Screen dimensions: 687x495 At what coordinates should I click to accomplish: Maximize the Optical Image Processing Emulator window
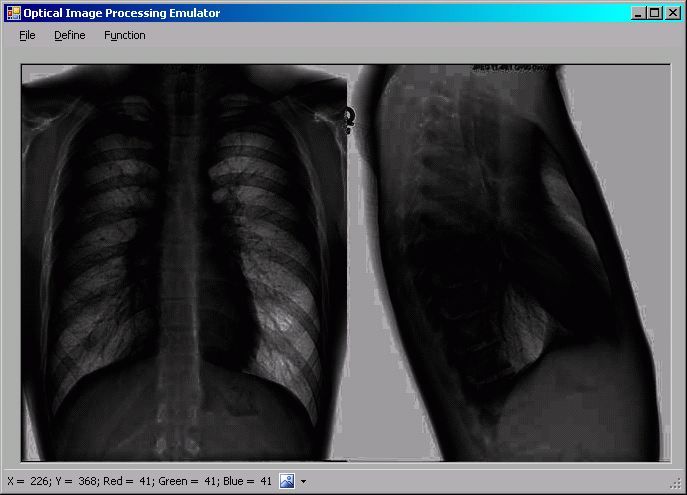pos(654,13)
